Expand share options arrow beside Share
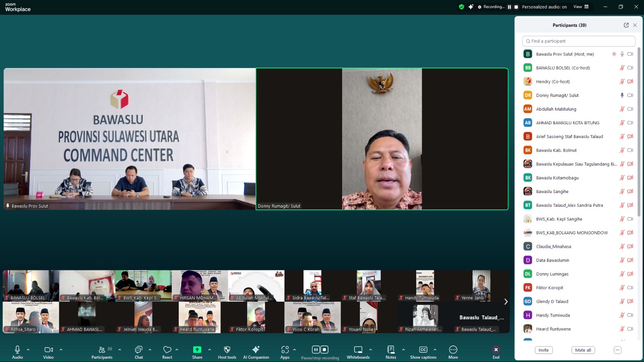Screen dimensions: 644x362 (209, 350)
